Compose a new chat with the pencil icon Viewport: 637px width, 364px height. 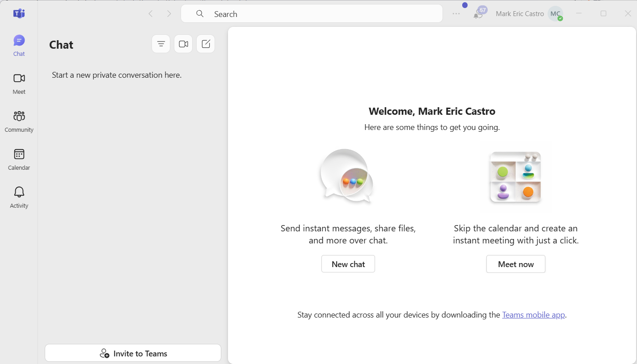206,44
